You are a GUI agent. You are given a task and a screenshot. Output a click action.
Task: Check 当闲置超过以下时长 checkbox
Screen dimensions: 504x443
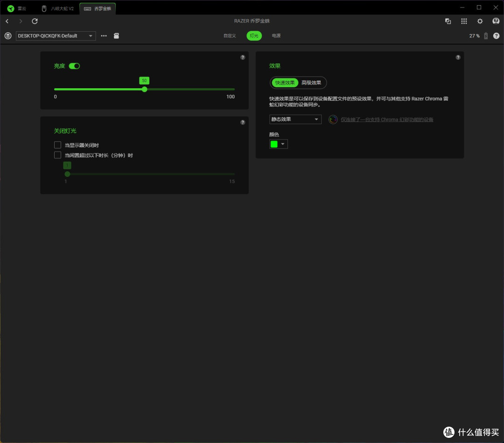pos(57,155)
